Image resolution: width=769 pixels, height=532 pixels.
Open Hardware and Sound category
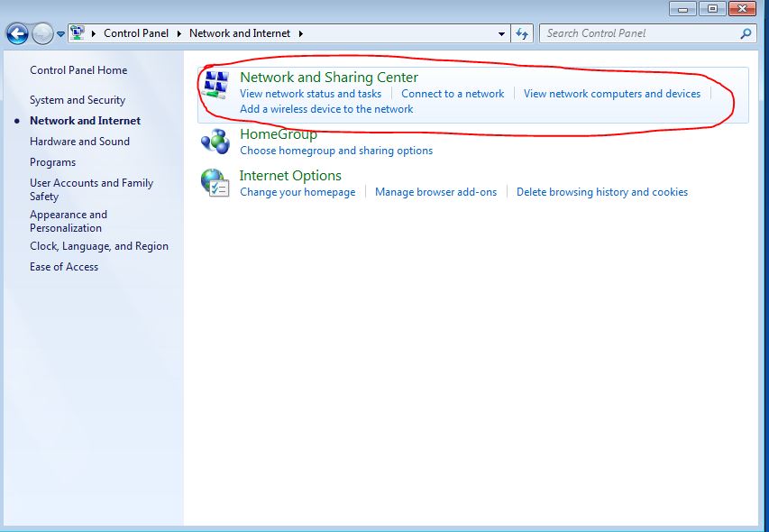tap(79, 142)
